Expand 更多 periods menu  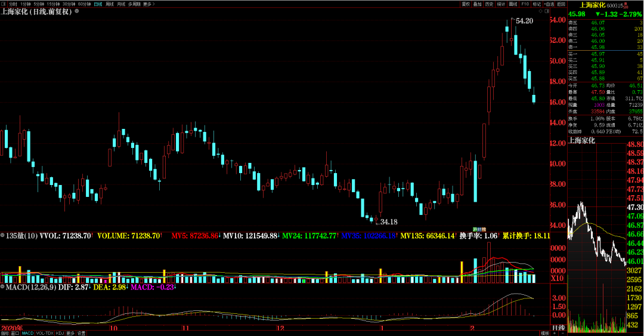[x=148, y=4]
